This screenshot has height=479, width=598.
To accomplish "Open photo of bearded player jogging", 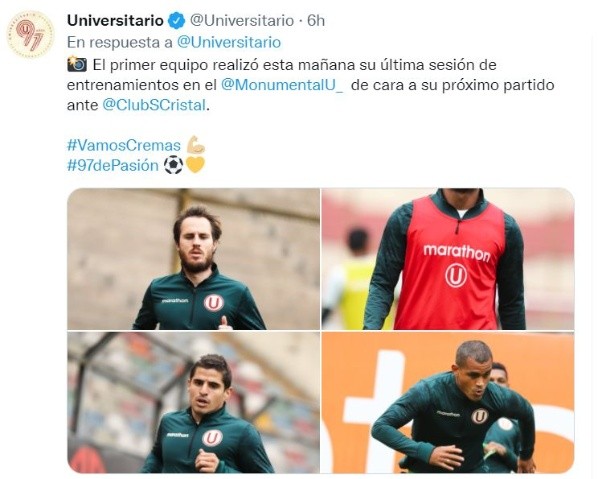I will (194, 259).
